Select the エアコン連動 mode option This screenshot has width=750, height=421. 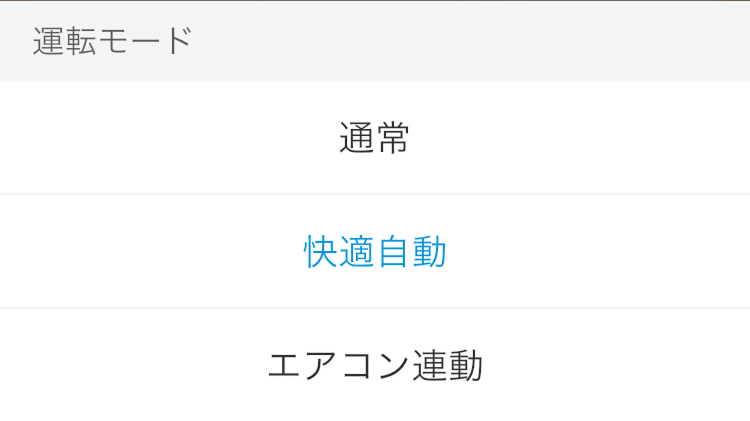tap(375, 366)
